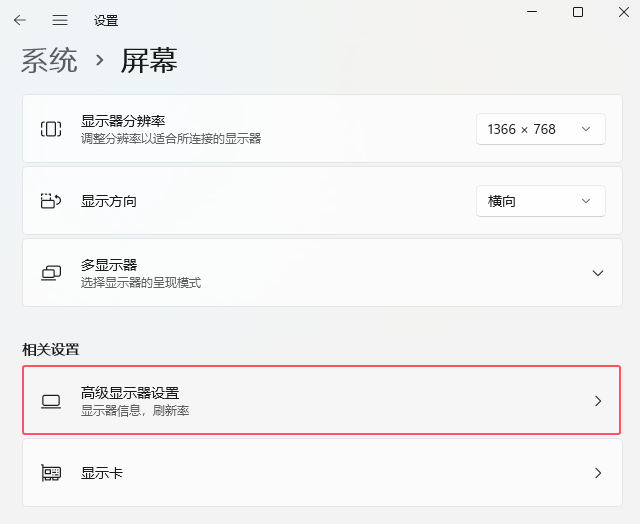Image resolution: width=640 pixels, height=524 pixels.
Task: Navigate to 系统 in the breadcrumb
Action: pos(49,60)
